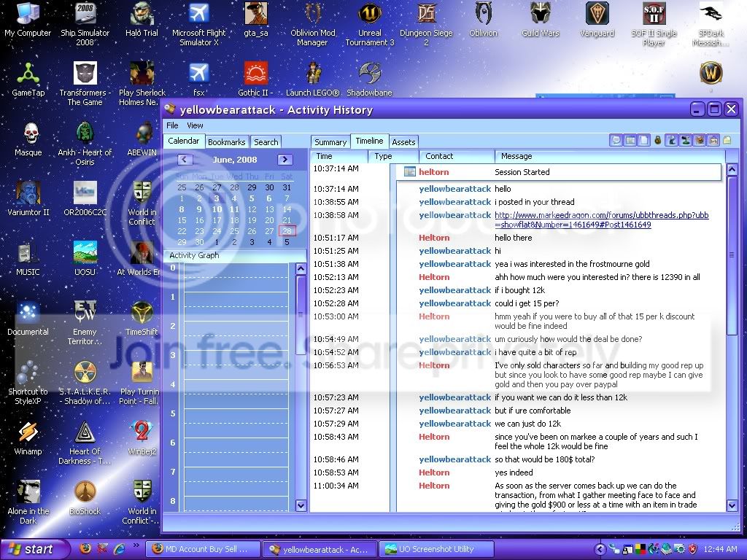Click the Session Started icon beside heltorn

pyautogui.click(x=410, y=171)
